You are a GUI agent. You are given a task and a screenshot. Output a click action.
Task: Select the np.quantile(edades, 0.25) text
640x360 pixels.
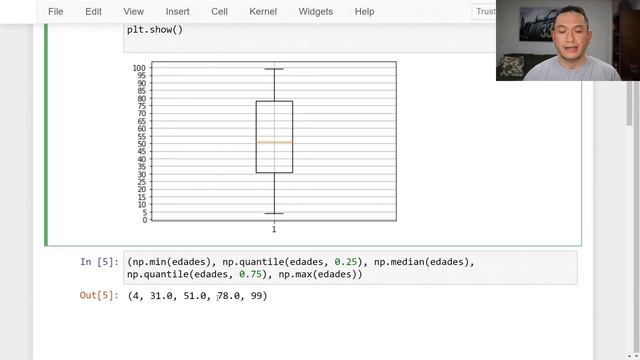pos(292,262)
